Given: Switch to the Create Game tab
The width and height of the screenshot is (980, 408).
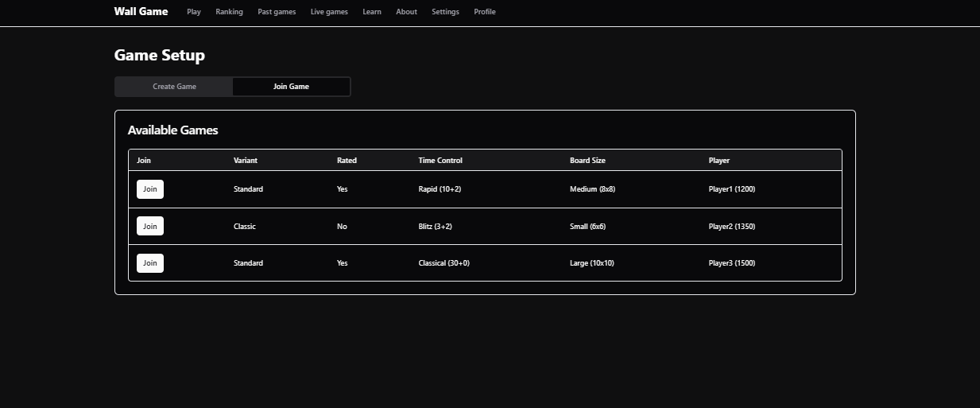Looking at the screenshot, I should [174, 87].
